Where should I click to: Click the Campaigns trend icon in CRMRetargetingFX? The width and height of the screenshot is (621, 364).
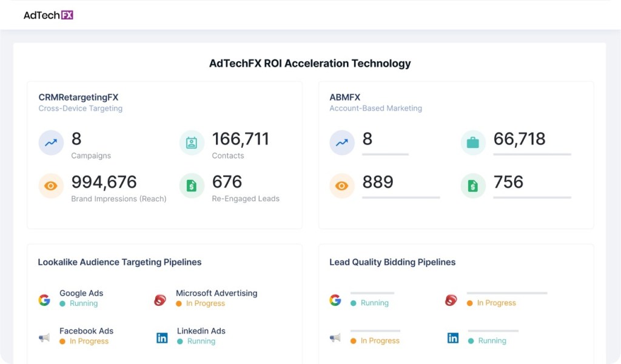[x=51, y=143]
